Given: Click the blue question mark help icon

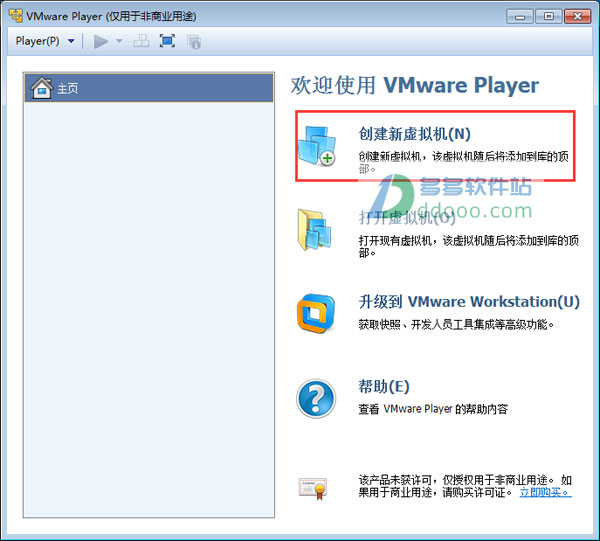Looking at the screenshot, I should tap(316, 398).
